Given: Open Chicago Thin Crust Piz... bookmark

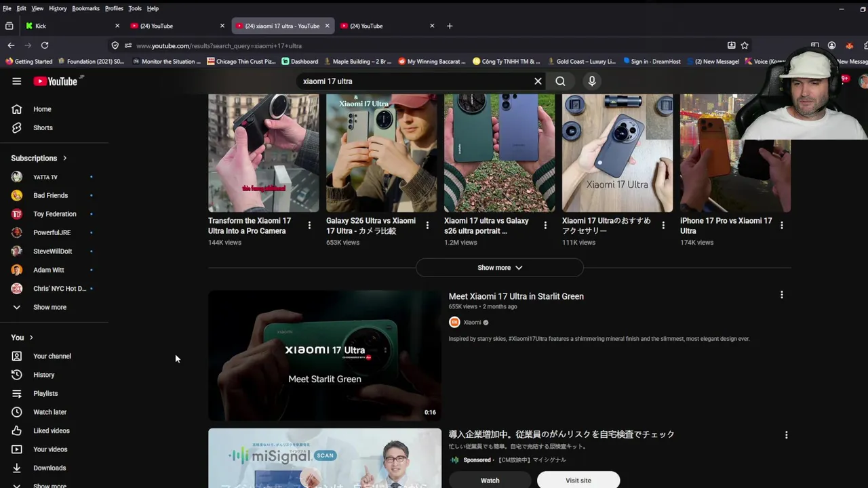Looking at the screenshot, I should 241,62.
